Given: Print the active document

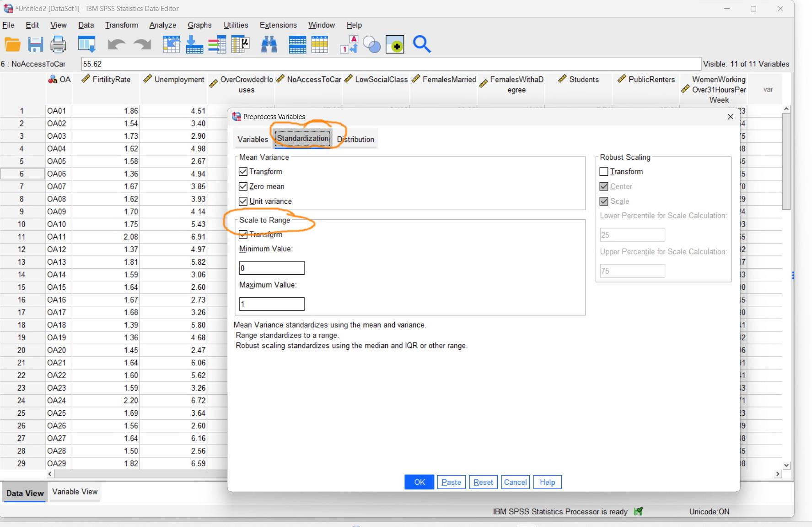Looking at the screenshot, I should pyautogui.click(x=59, y=44).
